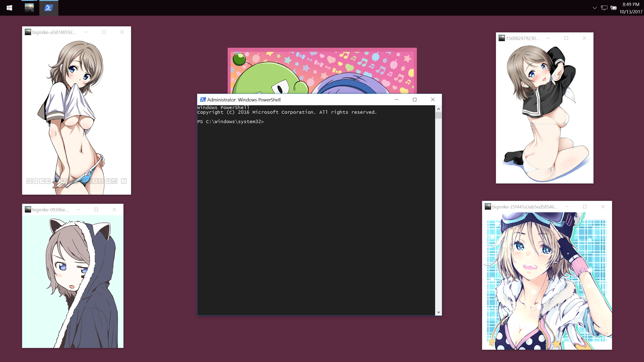Click the battery icon in system tray
Screen dimensions: 644x362
pos(614,8)
